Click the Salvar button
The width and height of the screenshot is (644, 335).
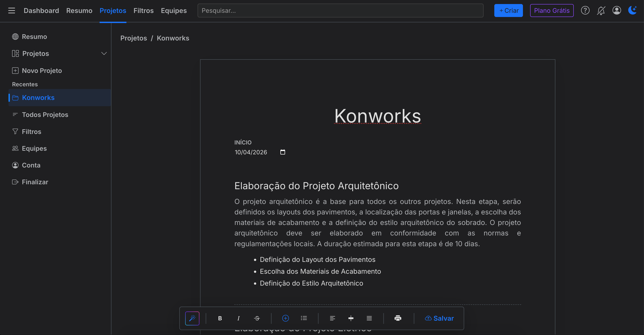pyautogui.click(x=439, y=318)
